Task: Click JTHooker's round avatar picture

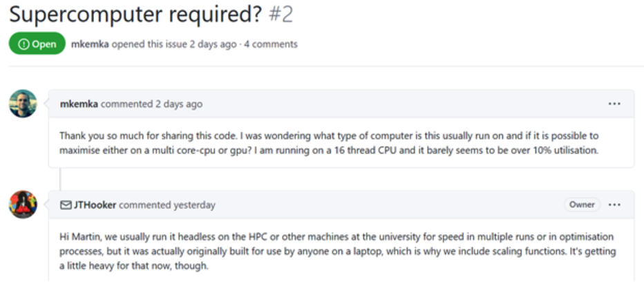Action: click(23, 205)
